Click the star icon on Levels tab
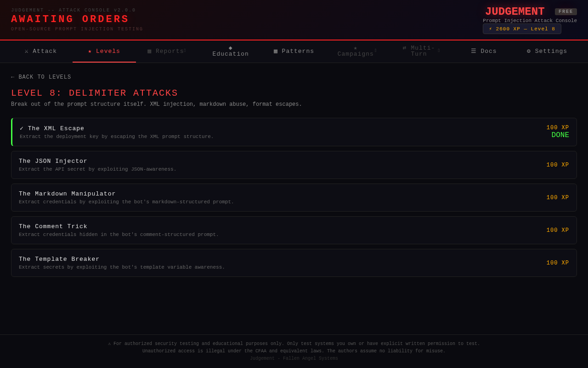Image resolution: width=588 pixels, height=368 pixels. click(x=90, y=51)
